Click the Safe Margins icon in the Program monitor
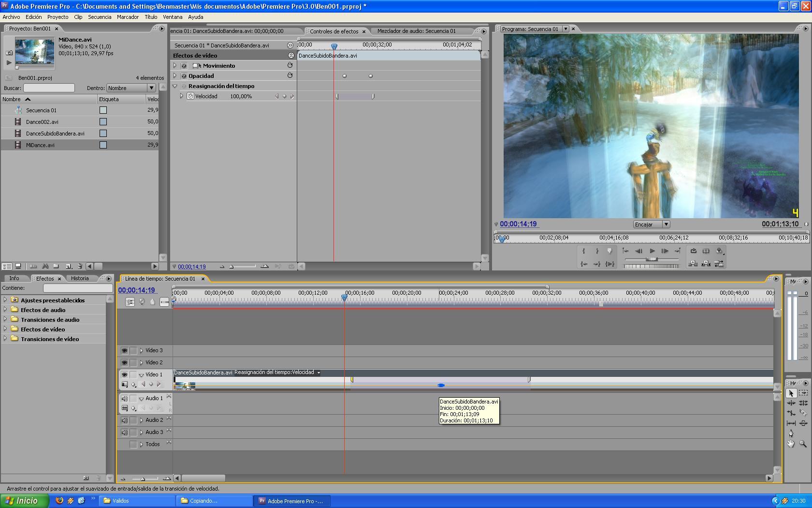This screenshot has height=508, width=812. [x=706, y=251]
